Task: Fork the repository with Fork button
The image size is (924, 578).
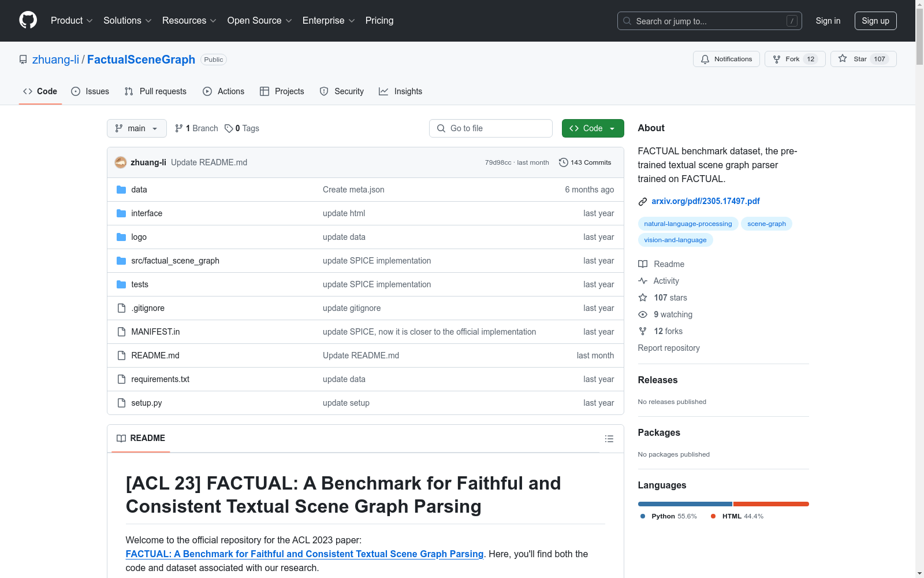Action: tap(795, 59)
